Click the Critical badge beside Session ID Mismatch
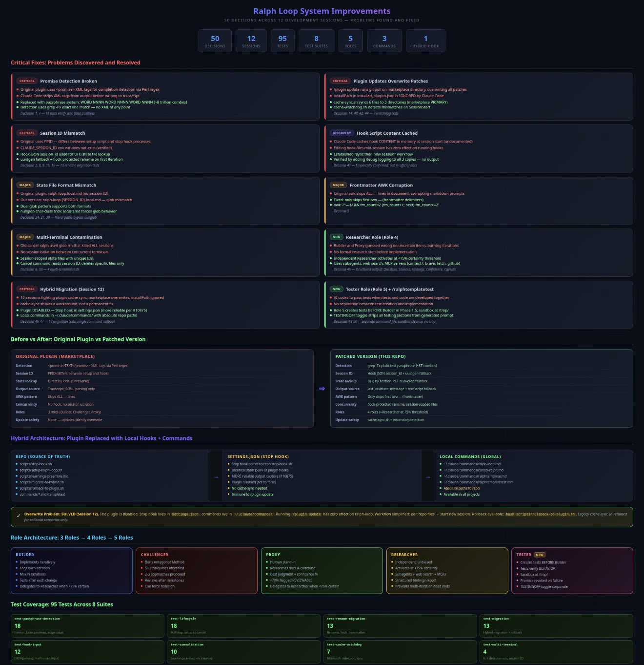This screenshot has height=665, width=644. point(27,133)
